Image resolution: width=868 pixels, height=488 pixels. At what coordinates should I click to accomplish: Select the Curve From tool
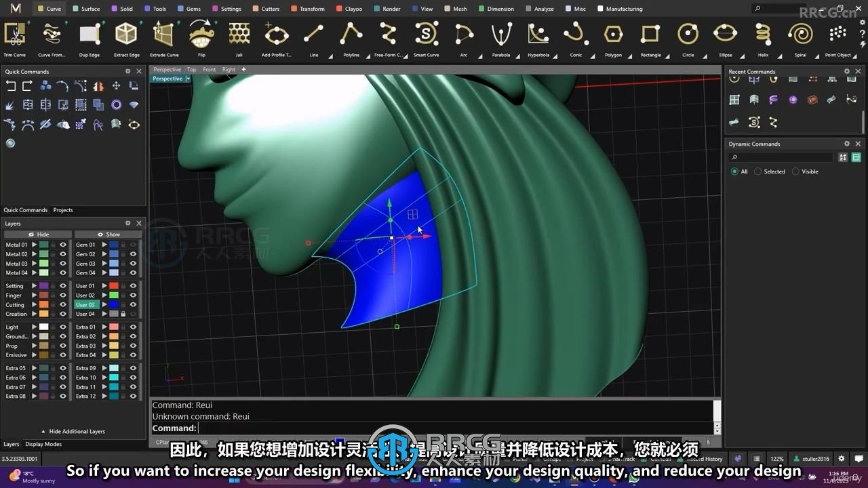[52, 39]
